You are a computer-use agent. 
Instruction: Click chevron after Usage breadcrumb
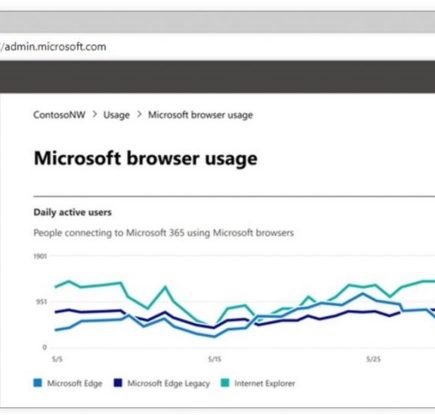pos(139,115)
